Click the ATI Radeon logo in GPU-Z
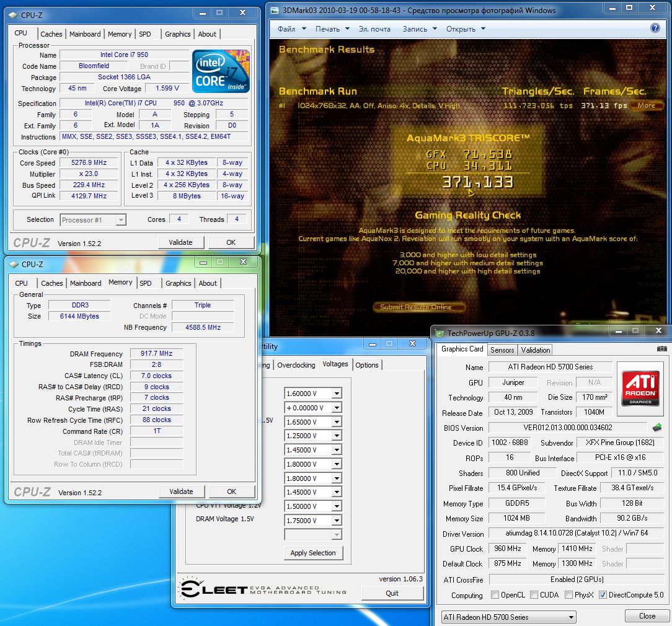Screen dimensions: 672x626 [640, 389]
